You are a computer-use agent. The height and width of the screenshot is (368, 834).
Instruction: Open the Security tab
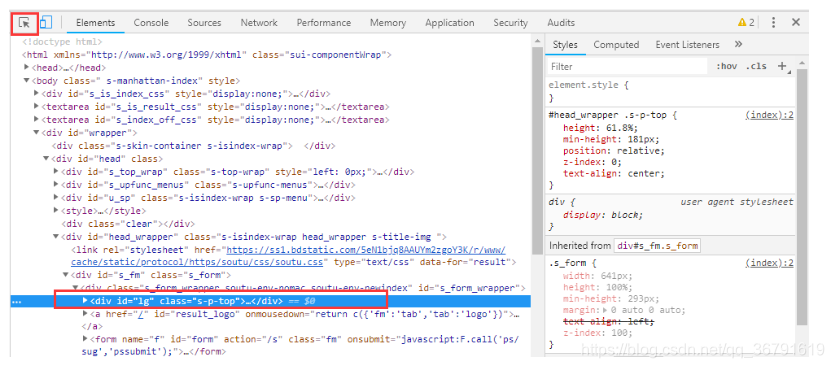coord(510,22)
